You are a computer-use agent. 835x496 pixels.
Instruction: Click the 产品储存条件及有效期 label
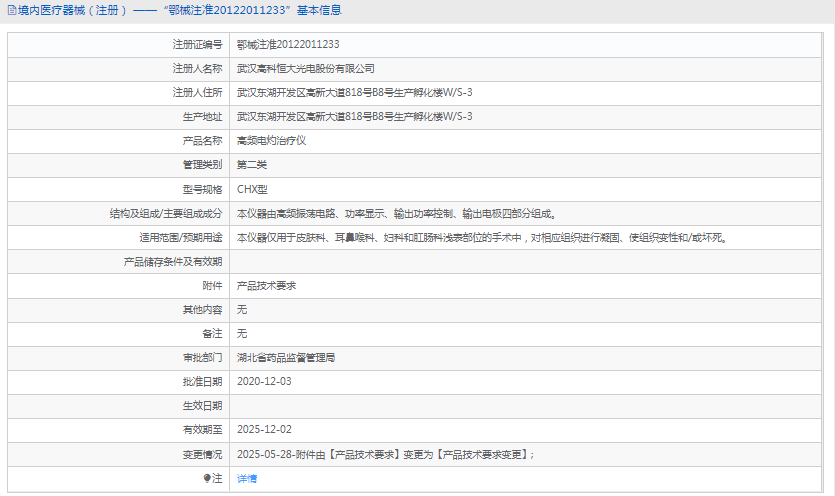pyautogui.click(x=173, y=262)
